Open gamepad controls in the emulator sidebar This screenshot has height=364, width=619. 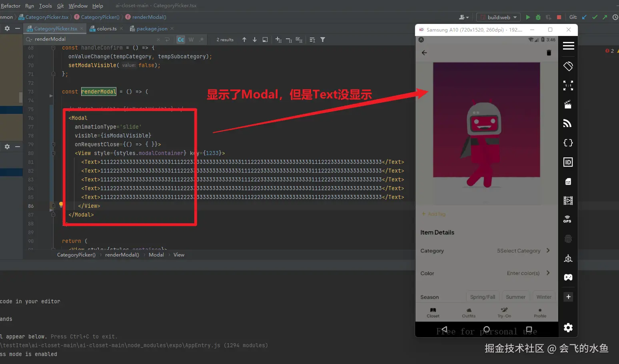coord(568,277)
